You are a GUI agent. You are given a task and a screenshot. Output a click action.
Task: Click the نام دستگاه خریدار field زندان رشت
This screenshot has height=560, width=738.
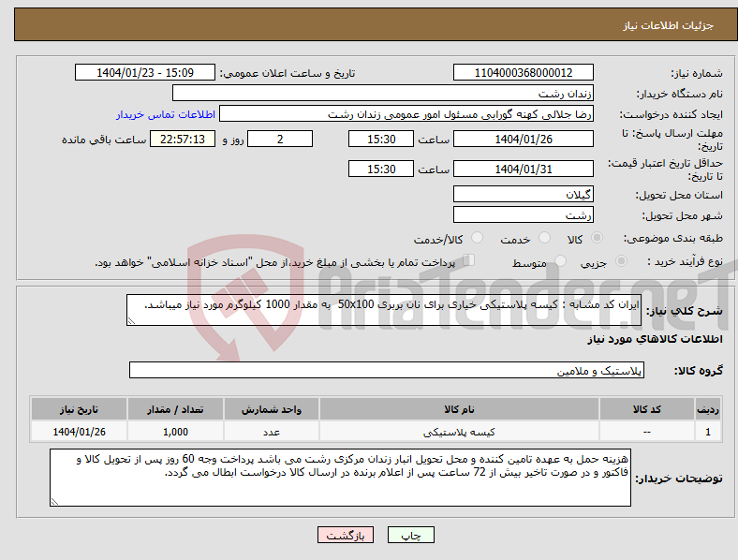pyautogui.click(x=383, y=93)
